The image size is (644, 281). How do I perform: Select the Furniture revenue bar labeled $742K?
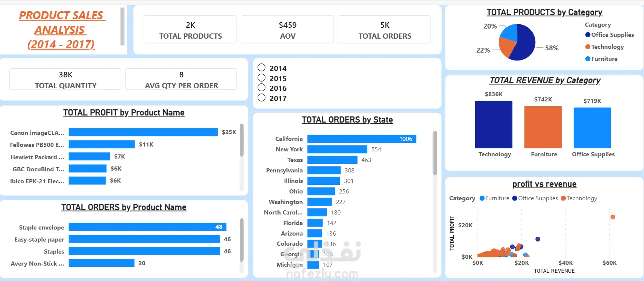tap(543, 127)
